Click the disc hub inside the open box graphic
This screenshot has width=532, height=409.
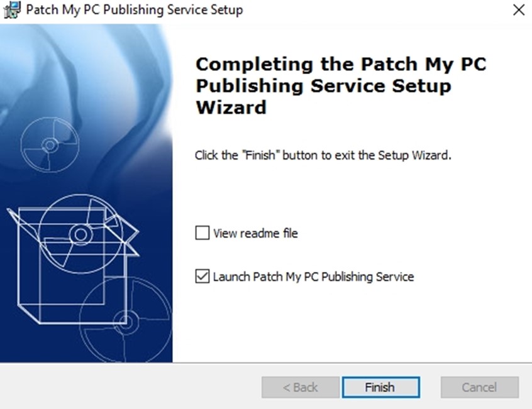point(80,234)
